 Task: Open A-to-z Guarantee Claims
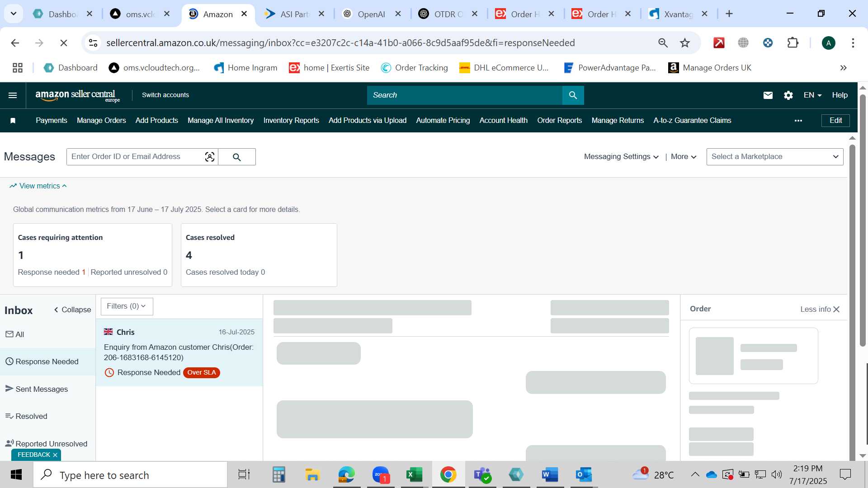tap(692, 121)
